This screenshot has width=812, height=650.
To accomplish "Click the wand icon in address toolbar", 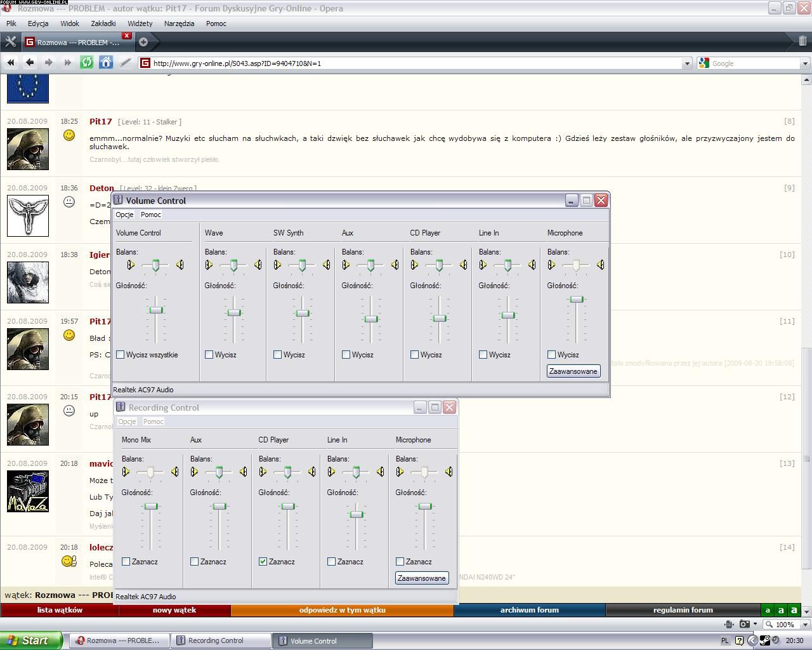I will tap(125, 62).
